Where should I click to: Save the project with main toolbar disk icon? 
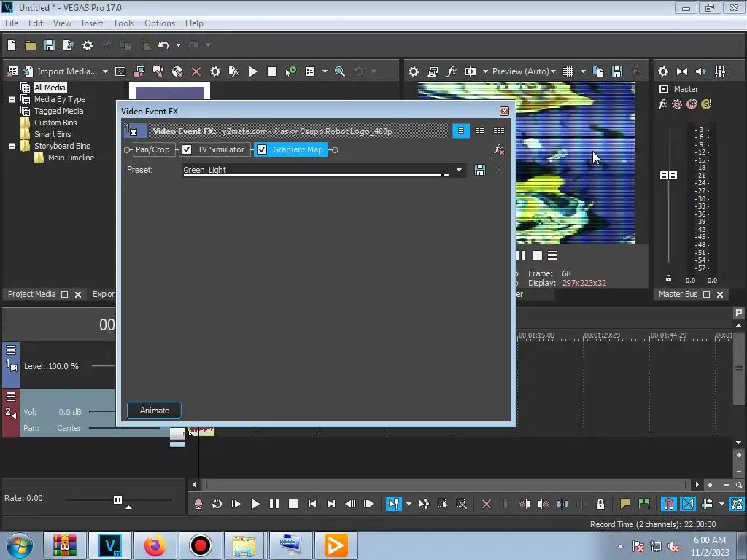pos(50,45)
